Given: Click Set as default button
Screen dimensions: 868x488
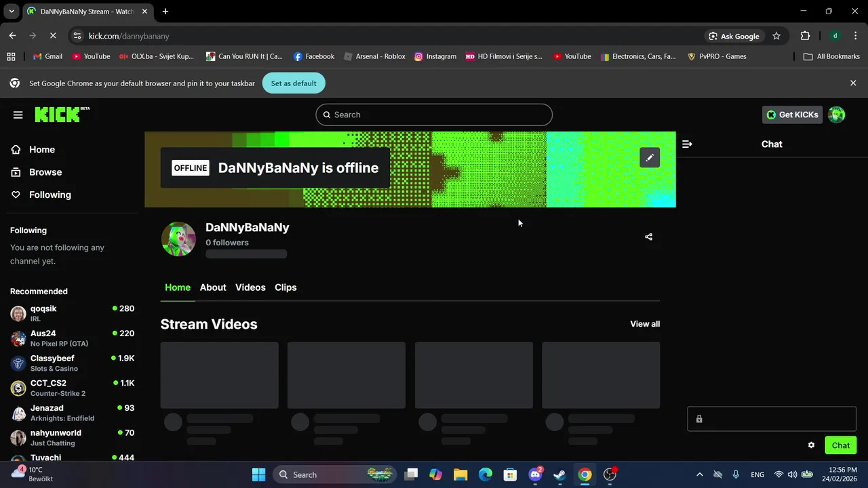Looking at the screenshot, I should pyautogui.click(x=294, y=83).
